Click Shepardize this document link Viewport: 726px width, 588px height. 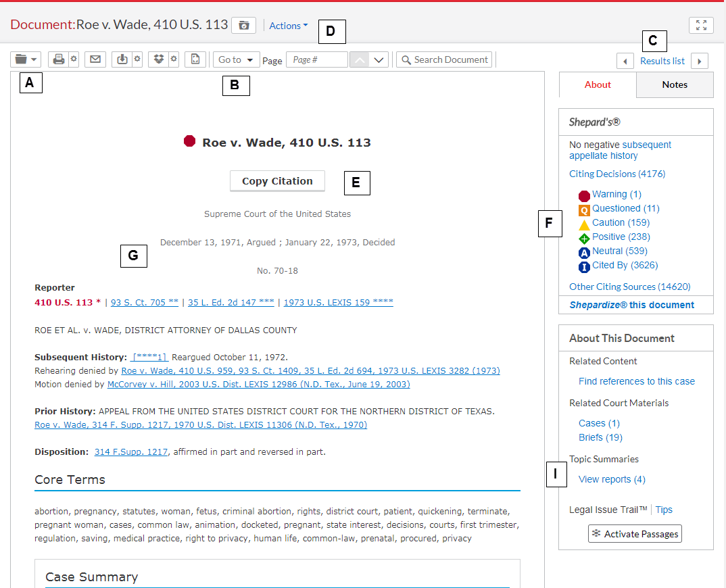pyautogui.click(x=631, y=305)
